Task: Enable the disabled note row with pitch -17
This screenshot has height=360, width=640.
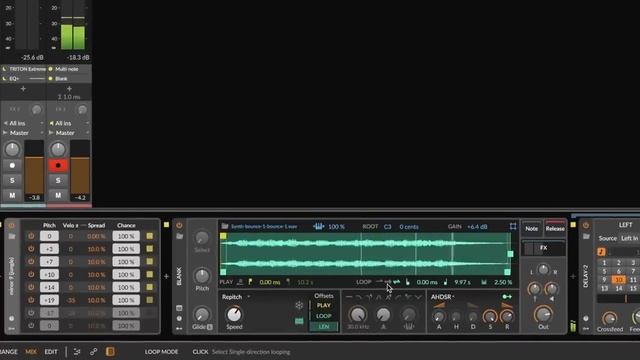Action: [31, 313]
